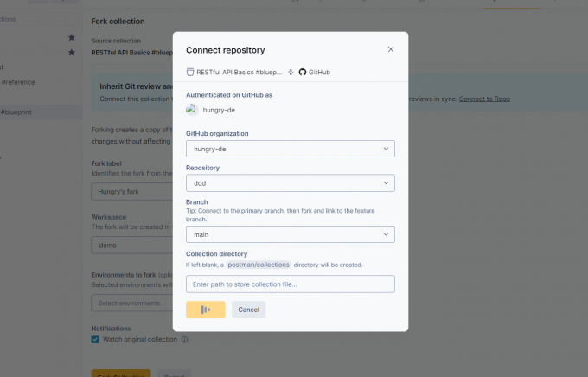Open the GitHub organization dropdown
Image resolution: width=588 pixels, height=377 pixels.
tap(291, 149)
